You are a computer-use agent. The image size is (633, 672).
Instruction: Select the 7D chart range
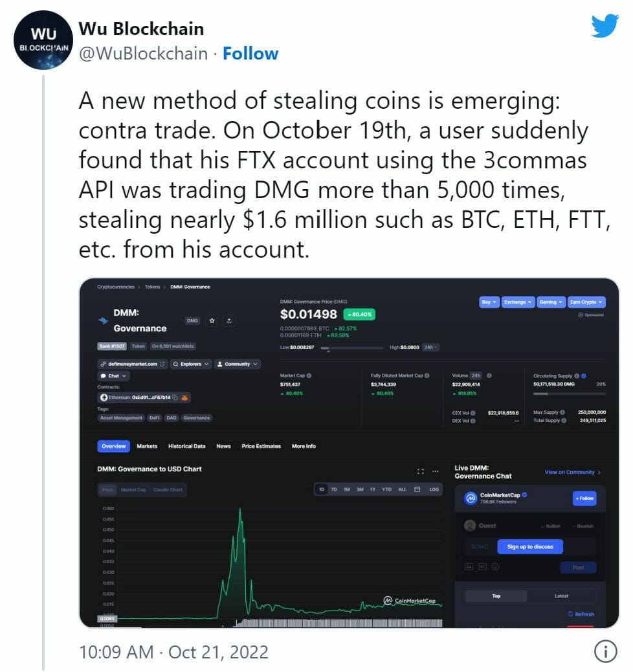tap(334, 489)
